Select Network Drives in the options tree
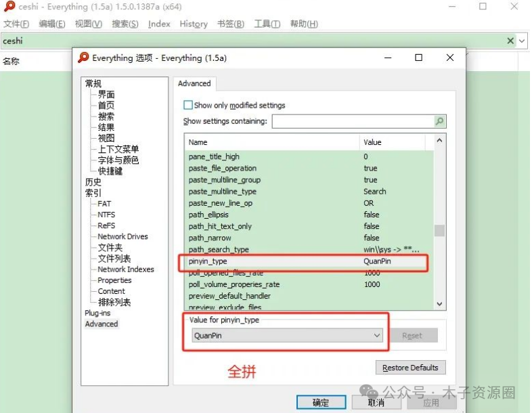 [x=123, y=236]
